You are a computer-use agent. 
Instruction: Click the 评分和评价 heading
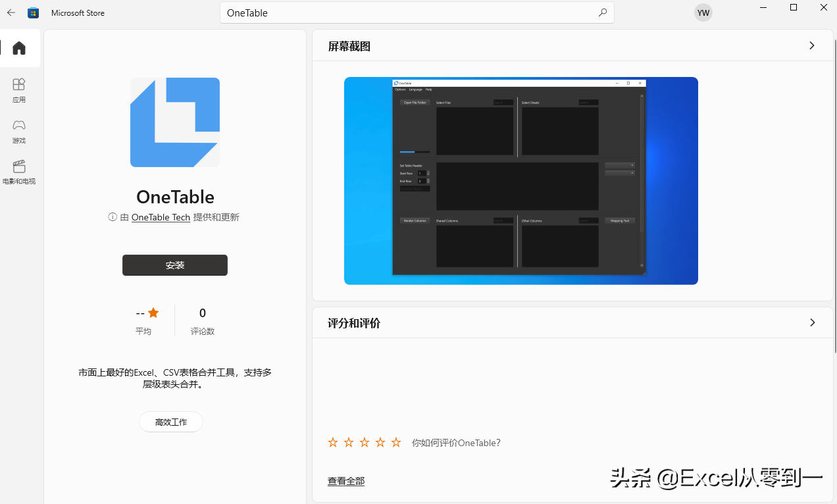click(354, 323)
